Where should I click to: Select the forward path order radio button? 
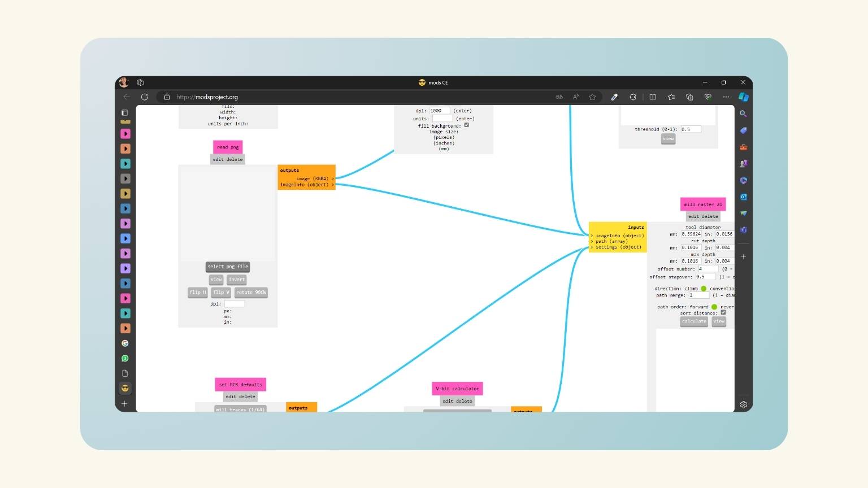point(714,307)
